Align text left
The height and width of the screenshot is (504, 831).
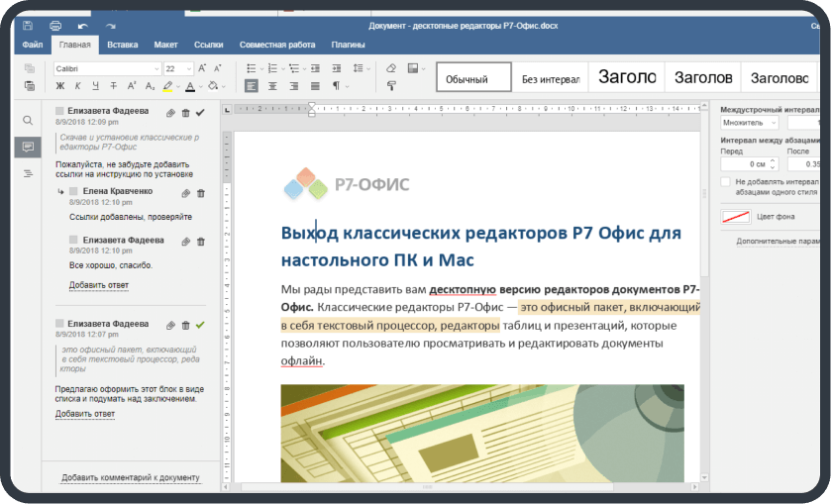click(x=252, y=86)
